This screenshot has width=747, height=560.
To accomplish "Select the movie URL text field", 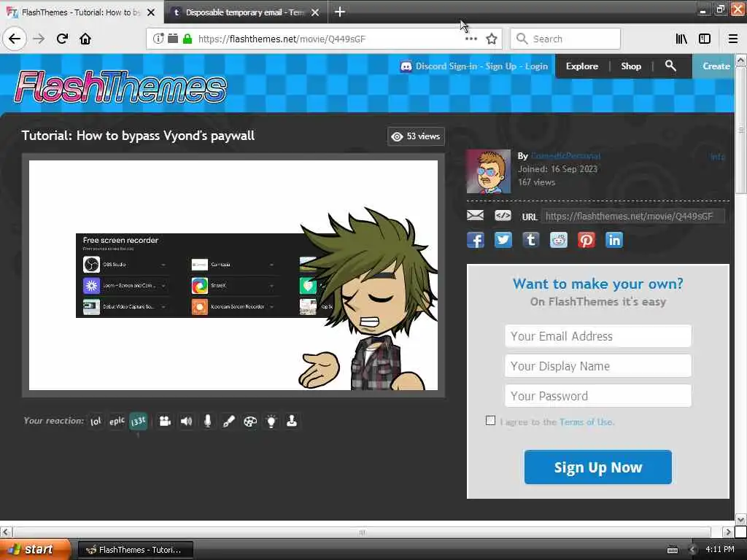I will [632, 216].
